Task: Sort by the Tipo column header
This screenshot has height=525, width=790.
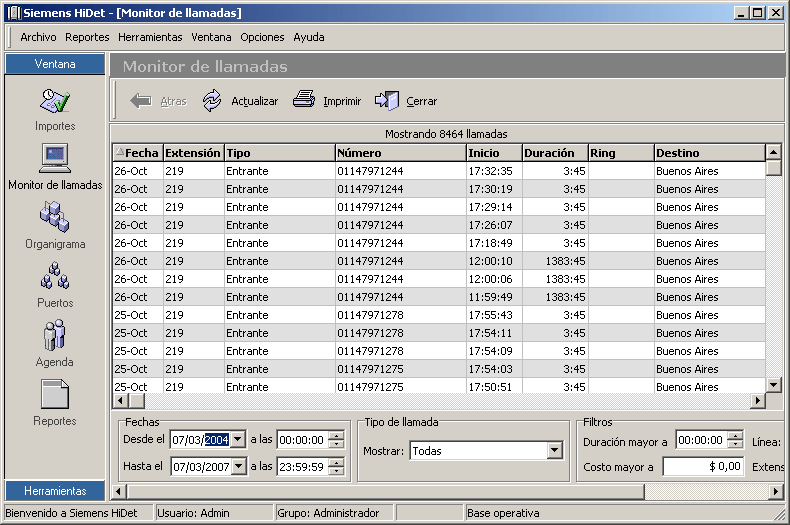Action: (x=280, y=153)
